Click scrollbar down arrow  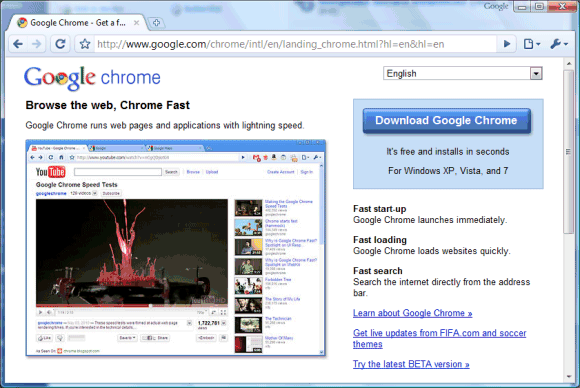(x=569, y=377)
